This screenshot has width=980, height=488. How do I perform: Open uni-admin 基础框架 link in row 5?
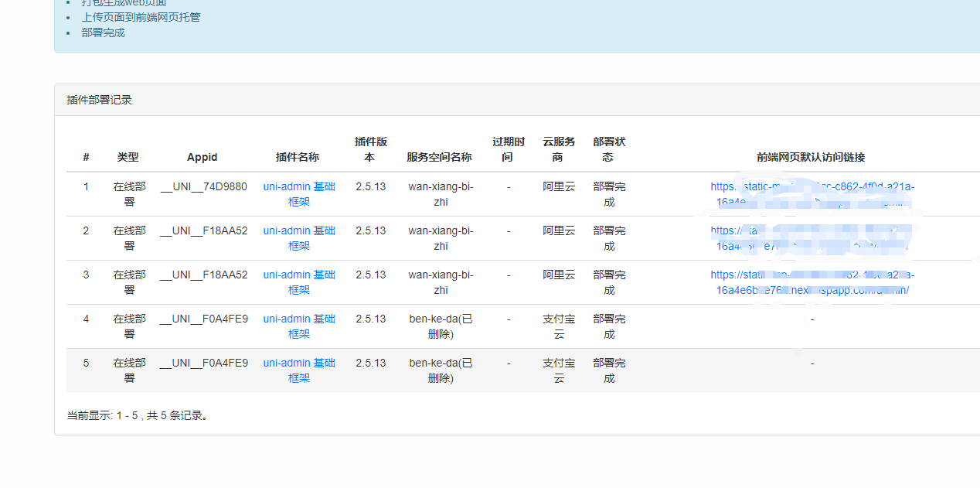pos(299,370)
